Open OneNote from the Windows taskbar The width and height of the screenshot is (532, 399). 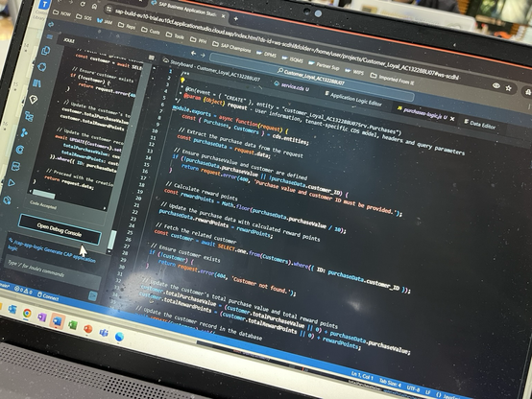pos(42,317)
